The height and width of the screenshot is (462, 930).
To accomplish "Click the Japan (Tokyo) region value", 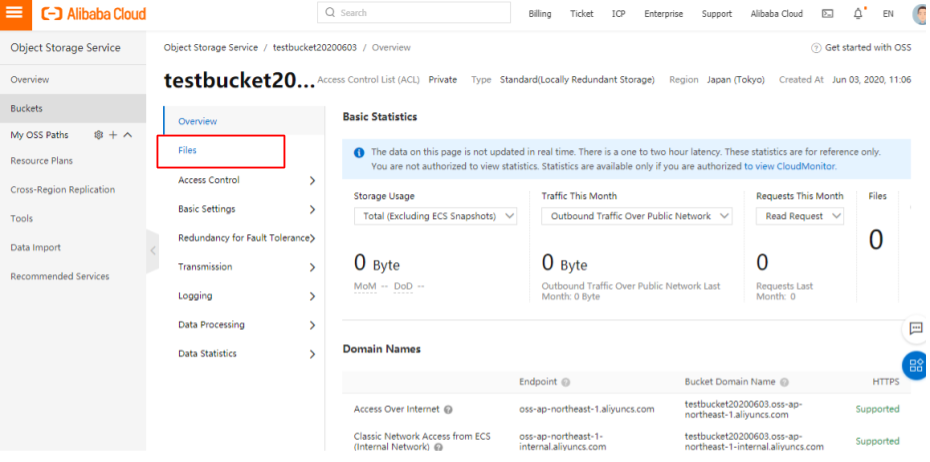I will 735,79.
